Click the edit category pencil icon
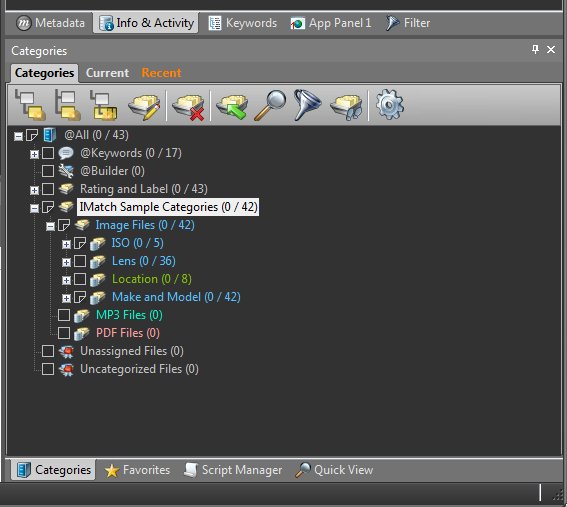 pyautogui.click(x=144, y=106)
